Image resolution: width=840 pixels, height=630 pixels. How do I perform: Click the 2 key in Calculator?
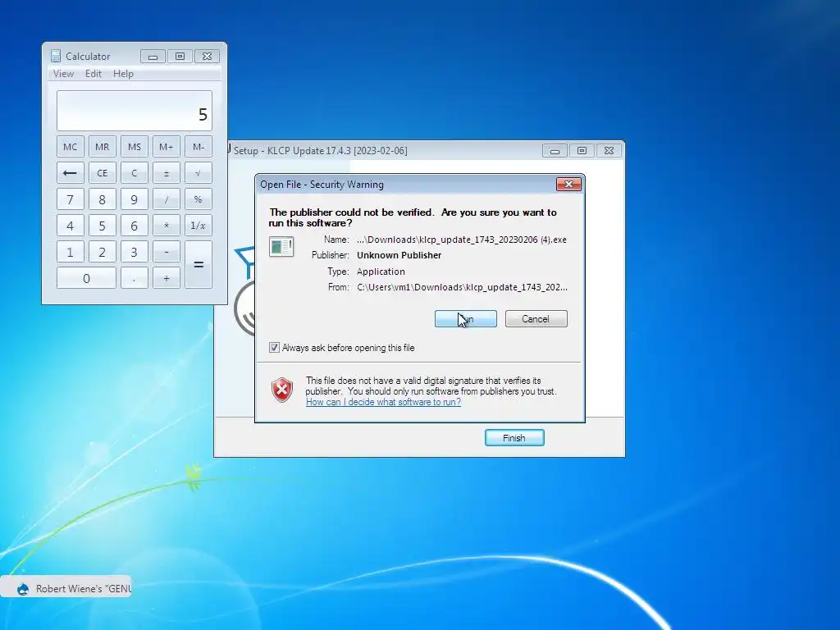coord(103,252)
